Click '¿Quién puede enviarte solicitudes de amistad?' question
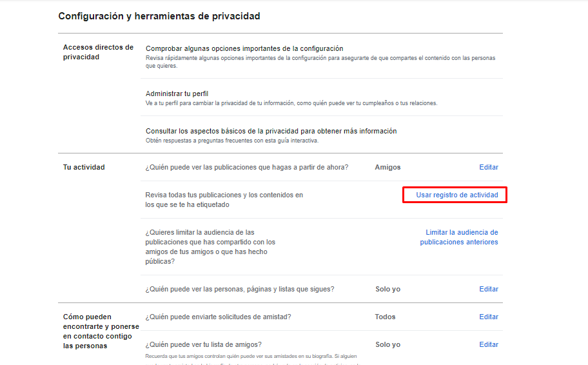This screenshot has width=588, height=365. [218, 317]
